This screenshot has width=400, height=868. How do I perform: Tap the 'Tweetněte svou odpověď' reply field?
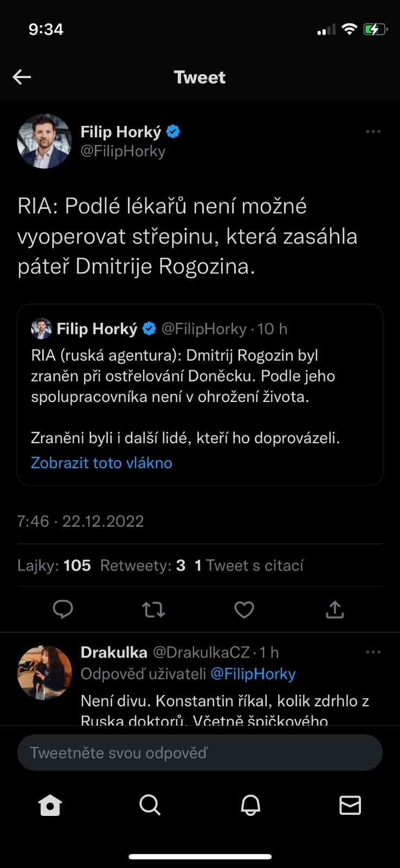tap(199, 753)
